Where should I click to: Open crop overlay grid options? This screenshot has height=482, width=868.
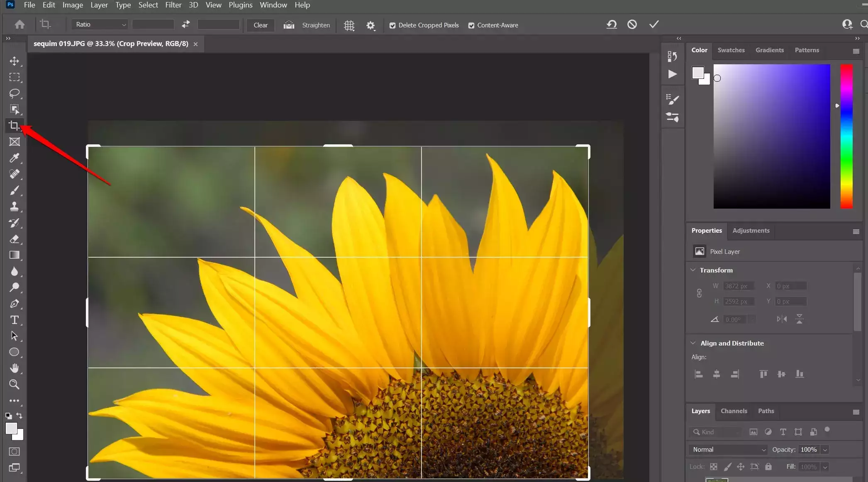click(x=349, y=25)
